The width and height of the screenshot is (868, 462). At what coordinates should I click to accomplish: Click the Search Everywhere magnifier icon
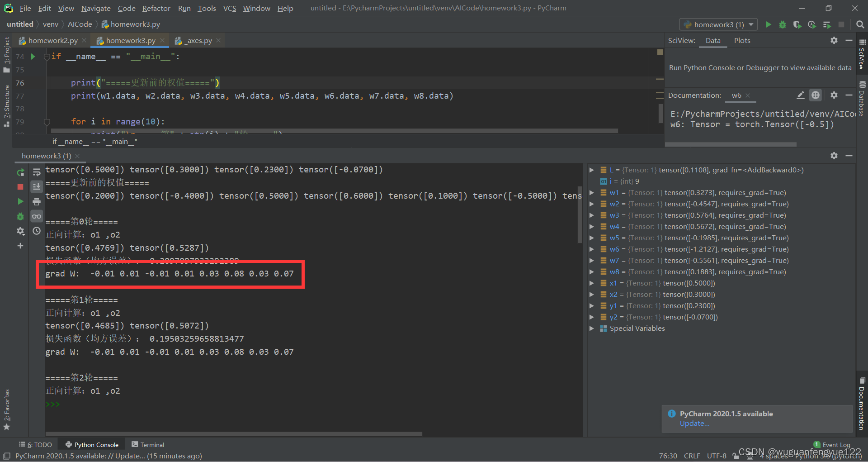(860, 24)
